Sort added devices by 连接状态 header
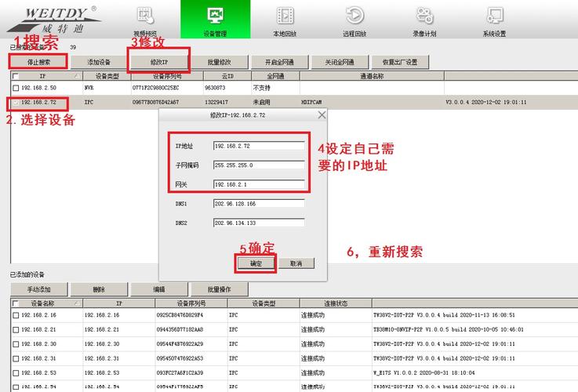The width and height of the screenshot is (578, 392). tap(336, 303)
